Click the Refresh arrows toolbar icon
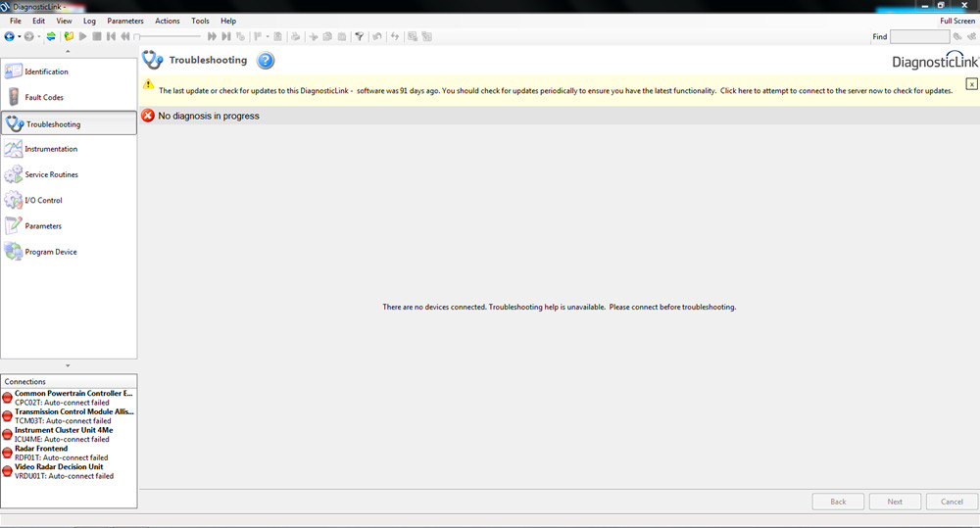This screenshot has width=980, height=528. click(395, 37)
